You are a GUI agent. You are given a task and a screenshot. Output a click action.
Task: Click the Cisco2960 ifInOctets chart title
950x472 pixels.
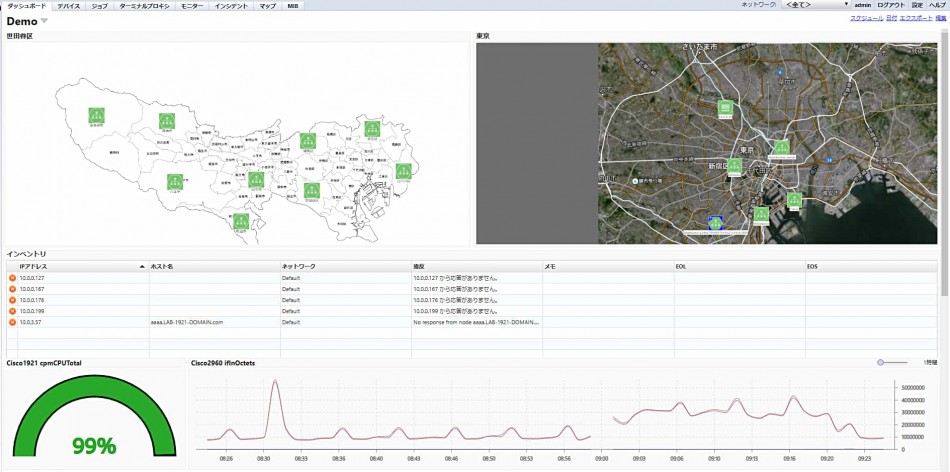click(223, 363)
